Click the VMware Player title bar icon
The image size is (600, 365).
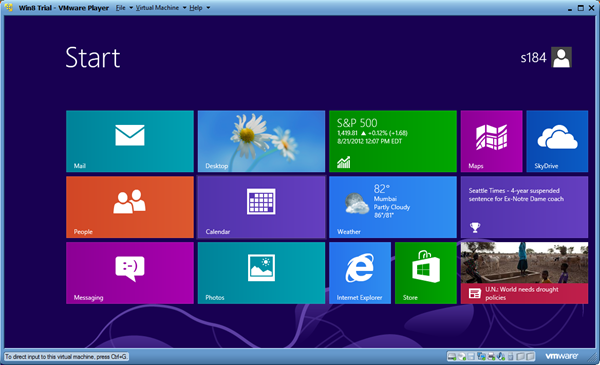[9, 8]
